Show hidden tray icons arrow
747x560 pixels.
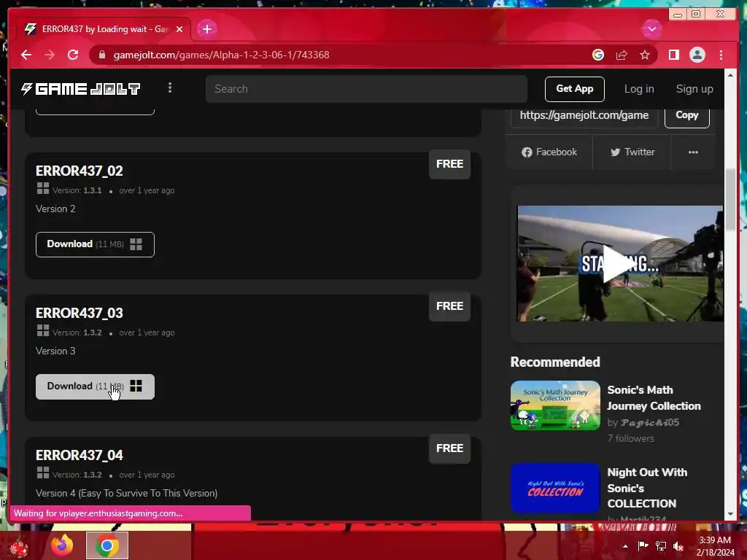coord(625,546)
